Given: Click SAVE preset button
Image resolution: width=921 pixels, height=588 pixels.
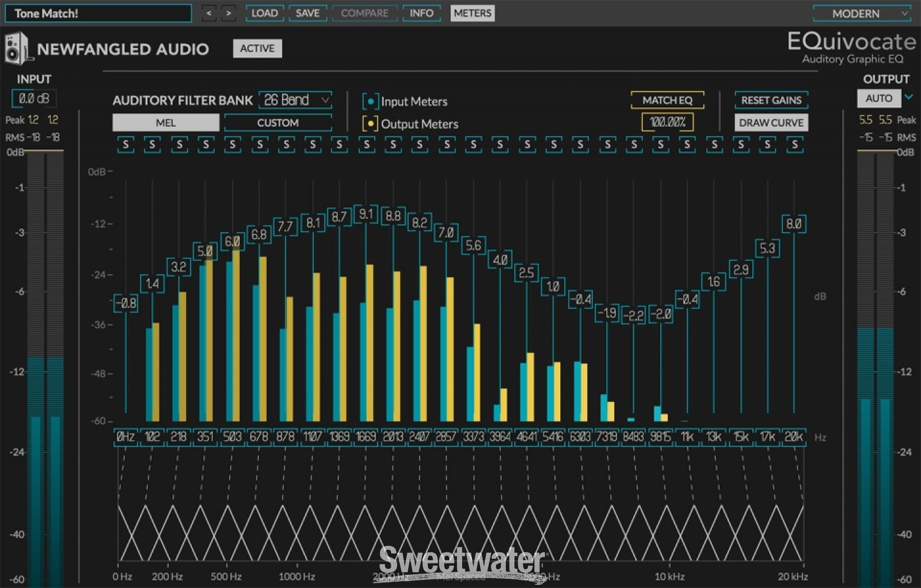Looking at the screenshot, I should click(x=308, y=13).
